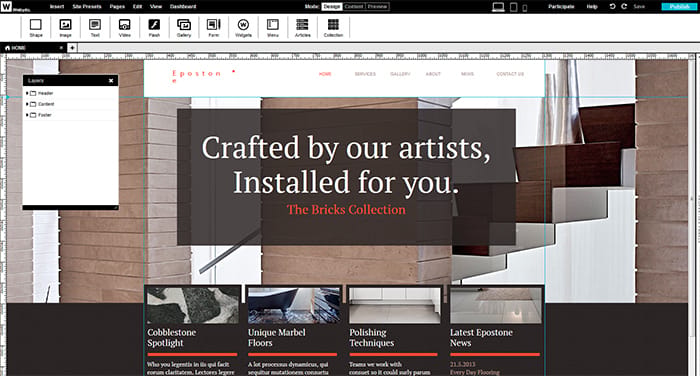Select the Content layer row
700x376 pixels.
pos(71,104)
